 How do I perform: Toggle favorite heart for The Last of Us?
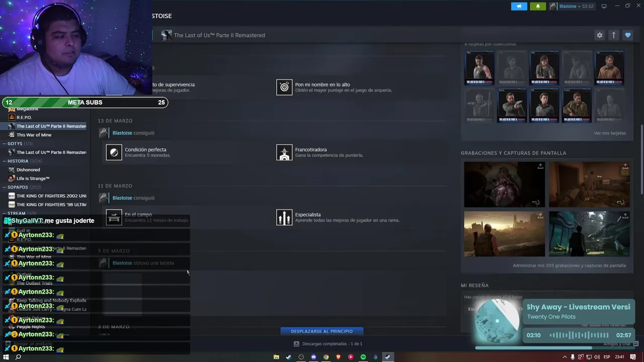click(627, 35)
